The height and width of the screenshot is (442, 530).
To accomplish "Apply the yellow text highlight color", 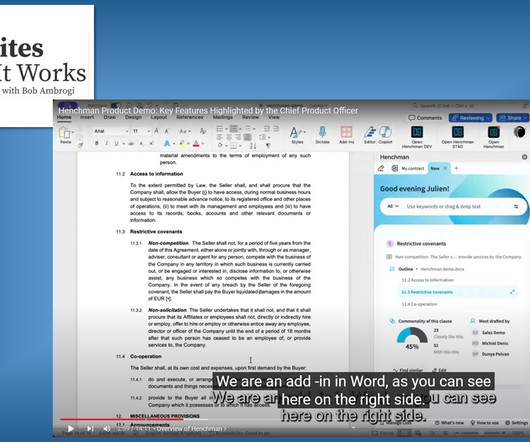I will pyautogui.click(x=182, y=144).
